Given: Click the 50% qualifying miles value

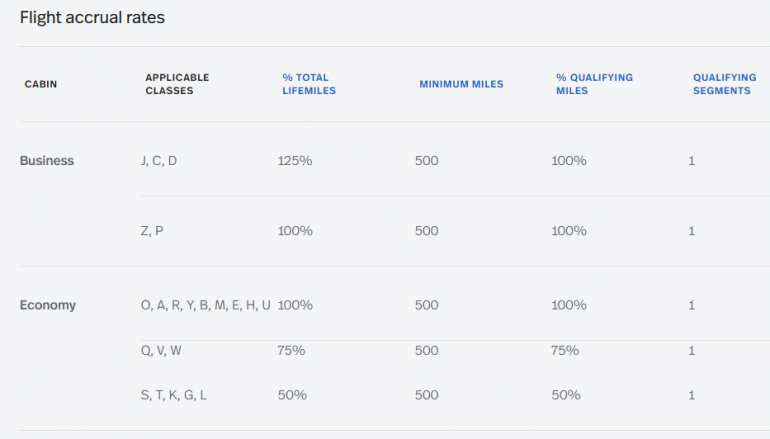Looking at the screenshot, I should tap(565, 395).
